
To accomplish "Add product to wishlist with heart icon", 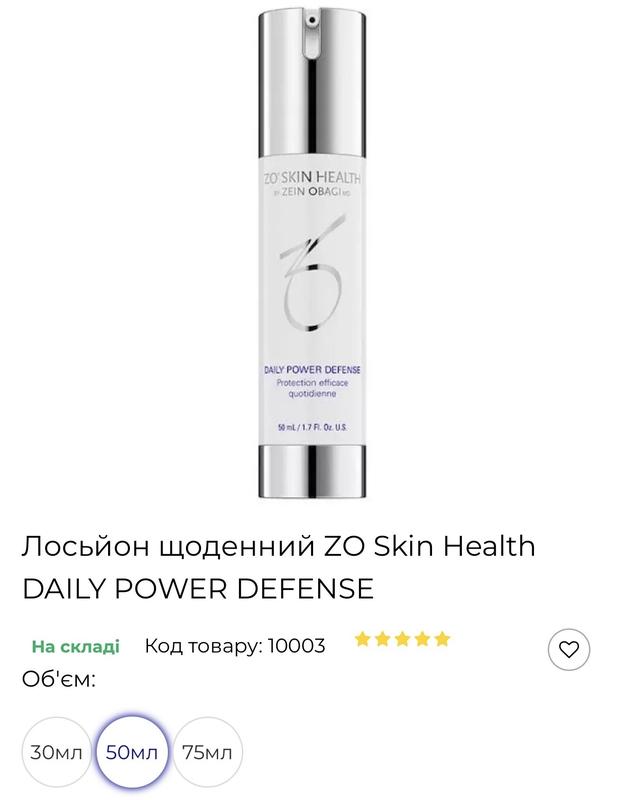I will pyautogui.click(x=569, y=649).
